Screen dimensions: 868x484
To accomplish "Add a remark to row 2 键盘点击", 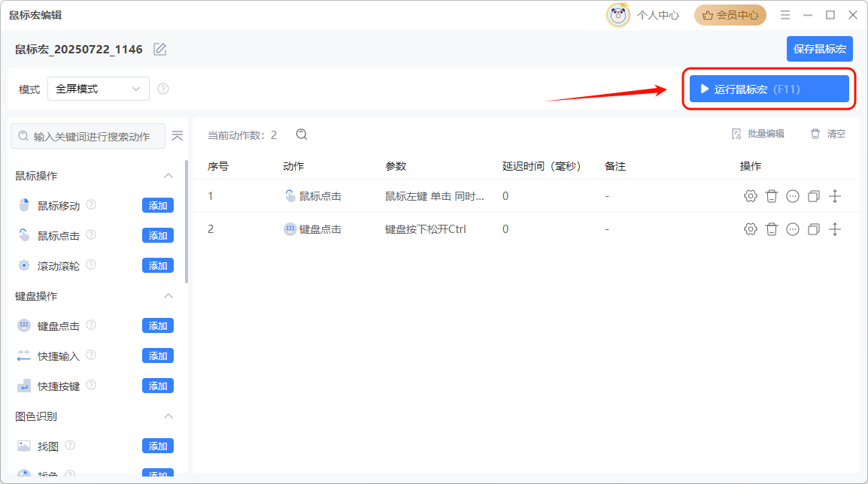I will [x=793, y=229].
